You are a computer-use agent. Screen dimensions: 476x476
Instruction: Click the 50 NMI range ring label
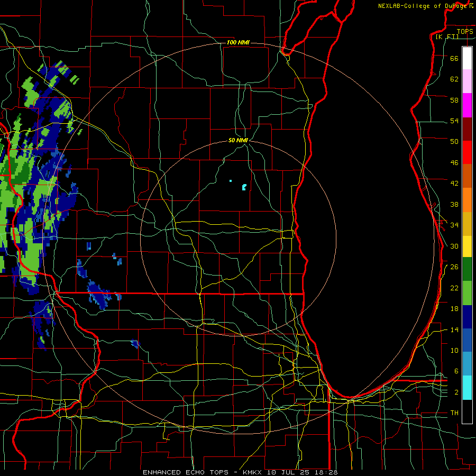tap(239, 140)
